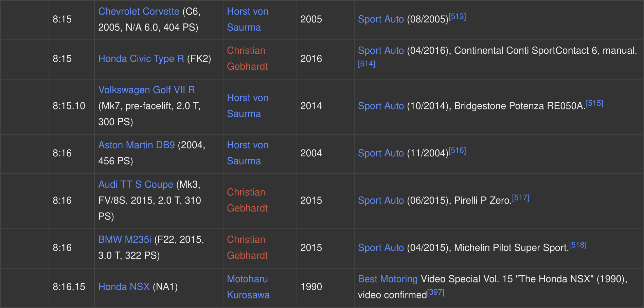Click footnote reference 515

(594, 103)
